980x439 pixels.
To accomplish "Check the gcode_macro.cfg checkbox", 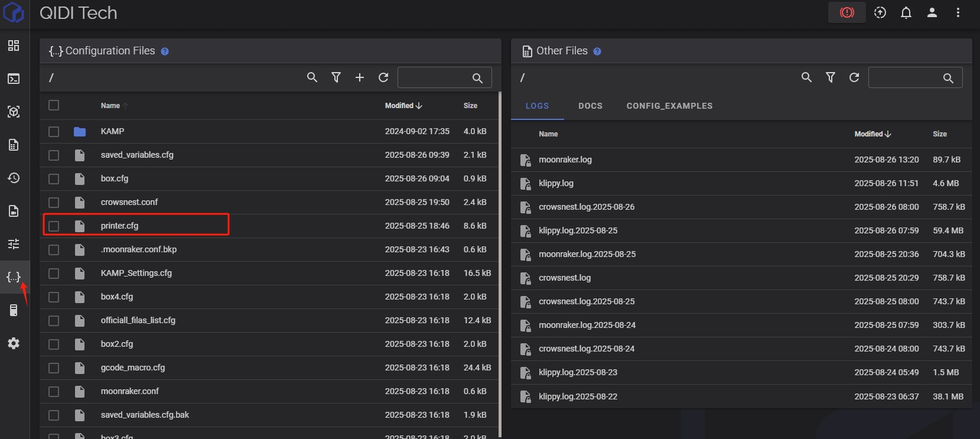I will (54, 368).
